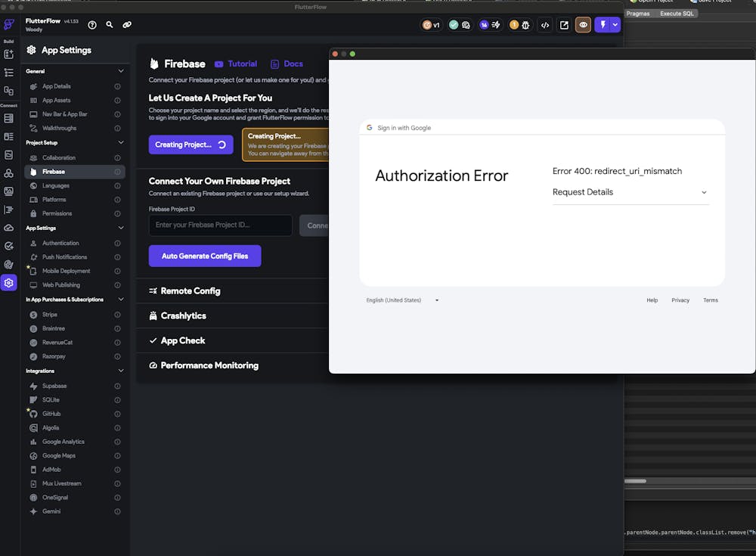Screen dimensions: 756x556
Task: Click the Firebase Project ID input field
Action: (220, 225)
